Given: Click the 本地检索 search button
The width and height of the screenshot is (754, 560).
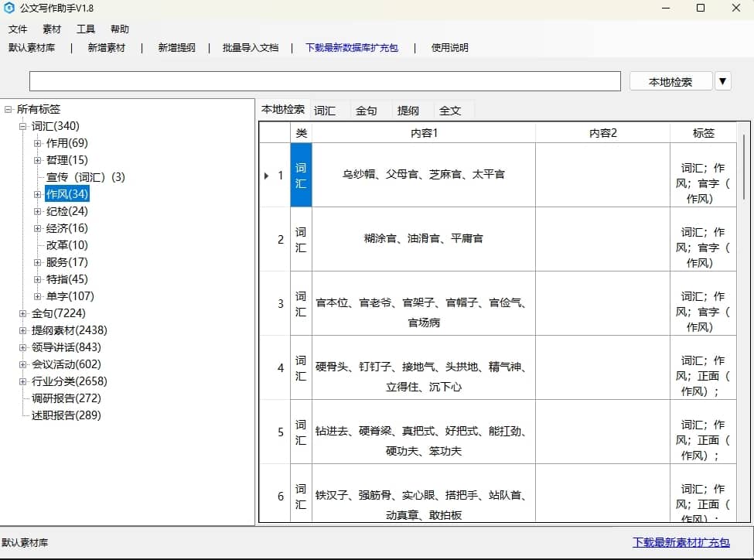Looking at the screenshot, I should coord(670,81).
